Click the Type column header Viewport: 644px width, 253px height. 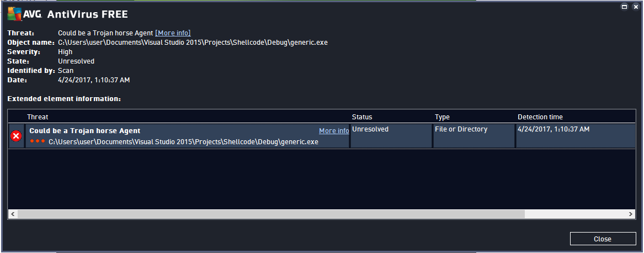pyautogui.click(x=442, y=117)
